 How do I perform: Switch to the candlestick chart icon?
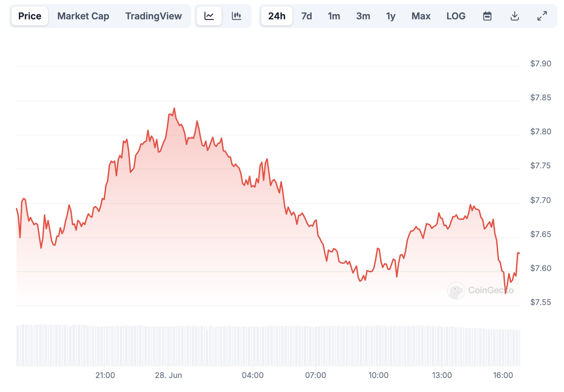pyautogui.click(x=236, y=16)
